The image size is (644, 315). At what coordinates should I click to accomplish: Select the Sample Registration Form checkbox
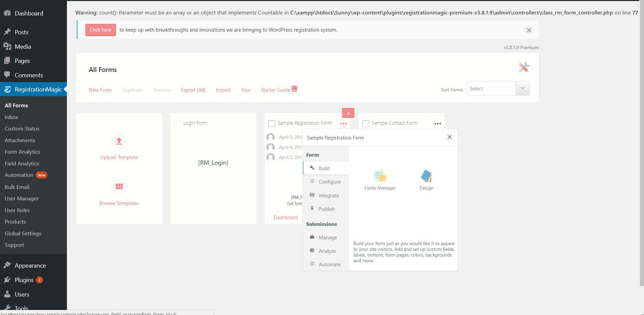pyautogui.click(x=272, y=124)
